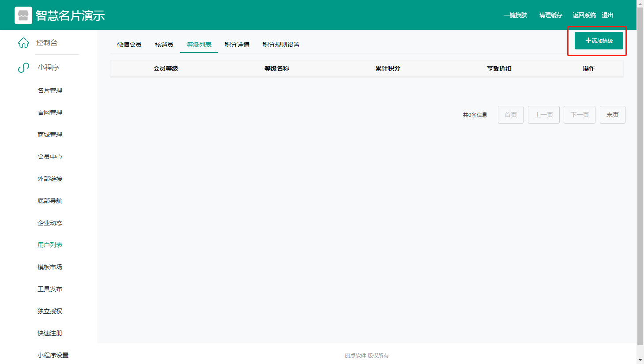
Task: Open 小程序设置 sidebar item
Action: [53, 355]
